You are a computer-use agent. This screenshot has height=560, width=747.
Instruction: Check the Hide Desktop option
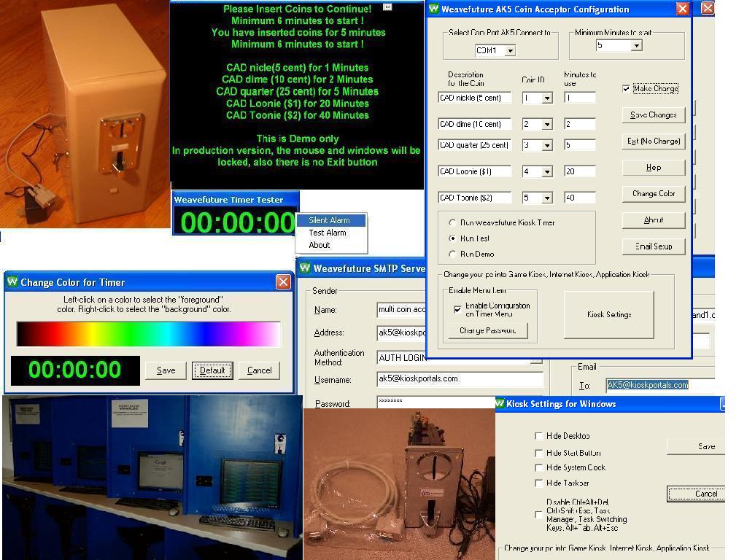click(538, 435)
